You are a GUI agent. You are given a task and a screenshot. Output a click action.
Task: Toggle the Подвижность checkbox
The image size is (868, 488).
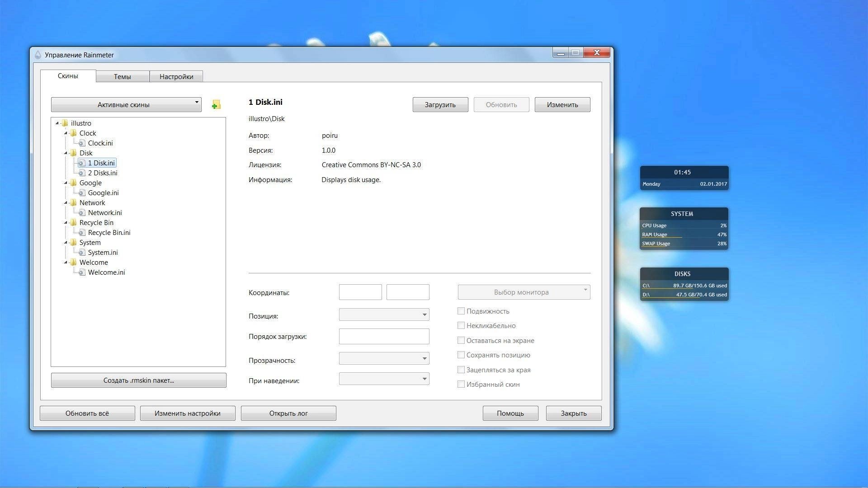[x=461, y=311]
